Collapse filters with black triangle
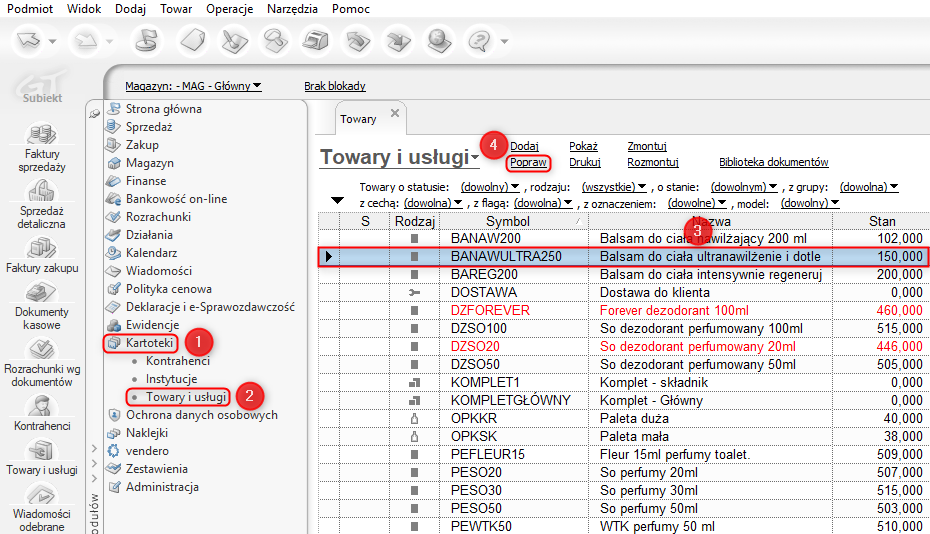The height and width of the screenshot is (534, 930). pyautogui.click(x=337, y=201)
